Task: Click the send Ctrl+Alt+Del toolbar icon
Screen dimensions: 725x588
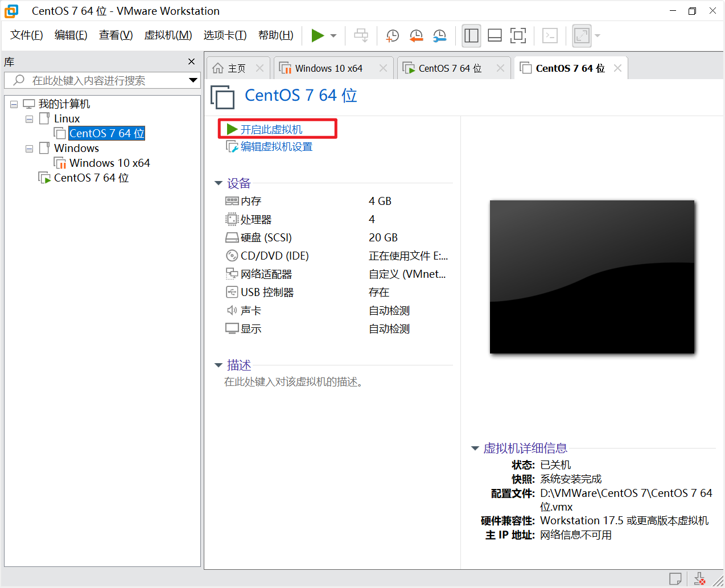Action: click(361, 36)
